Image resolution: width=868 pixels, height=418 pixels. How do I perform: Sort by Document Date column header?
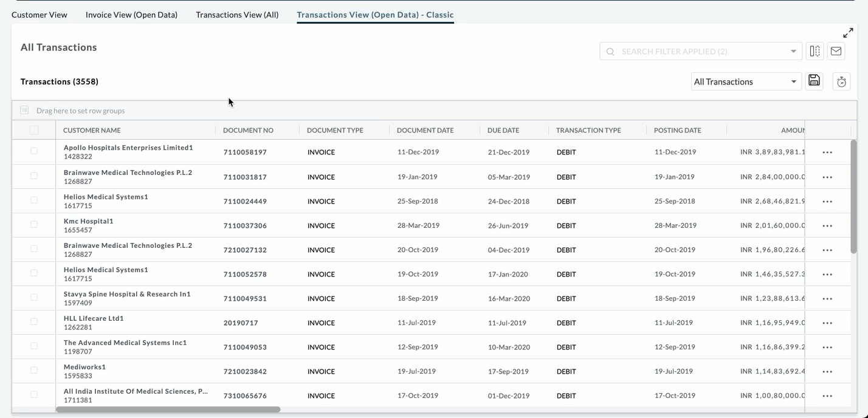point(425,130)
